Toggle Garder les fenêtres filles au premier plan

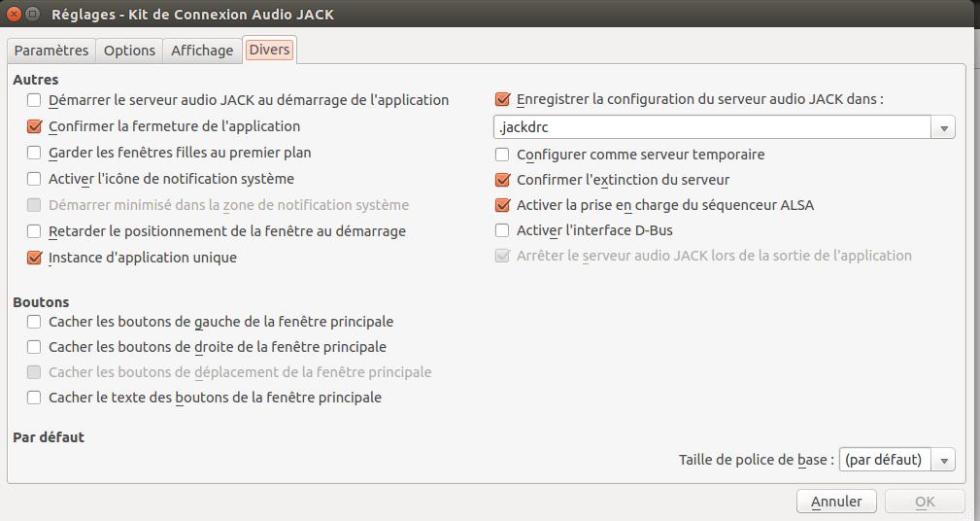click(35, 153)
